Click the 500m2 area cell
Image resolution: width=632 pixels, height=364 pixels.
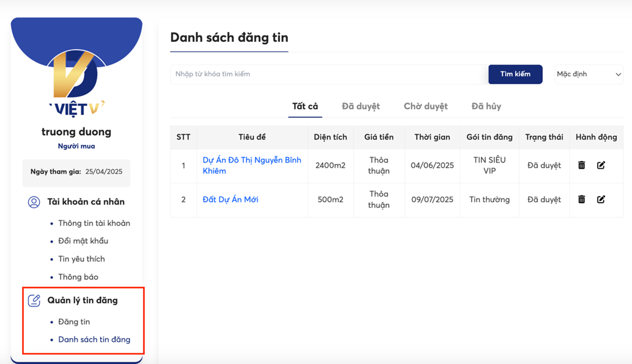(x=331, y=200)
